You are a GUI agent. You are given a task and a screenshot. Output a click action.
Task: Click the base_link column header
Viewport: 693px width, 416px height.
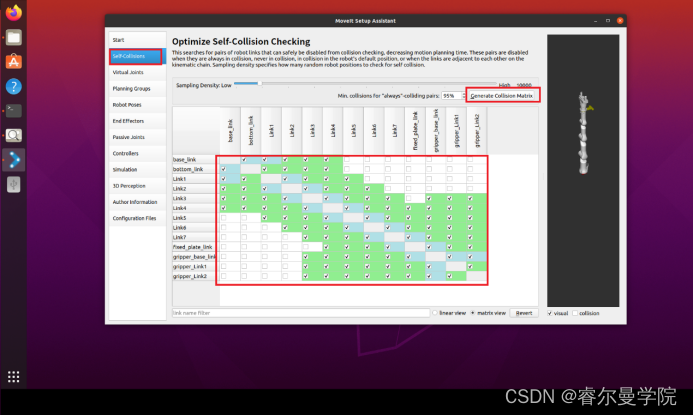(230, 131)
